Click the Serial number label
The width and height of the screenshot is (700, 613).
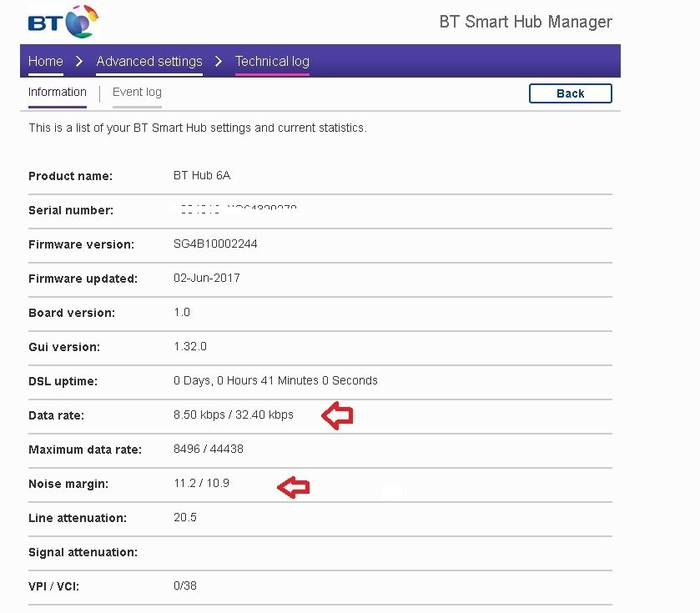pos(71,210)
